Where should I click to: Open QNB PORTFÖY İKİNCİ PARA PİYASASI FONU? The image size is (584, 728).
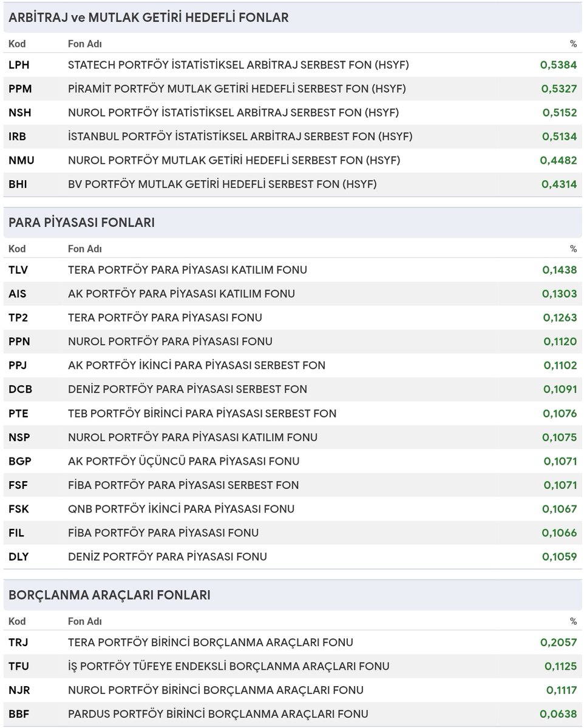181,509
